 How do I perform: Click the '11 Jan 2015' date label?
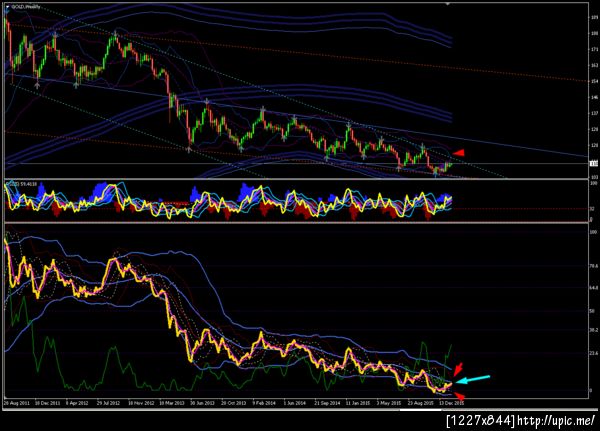coord(358,403)
